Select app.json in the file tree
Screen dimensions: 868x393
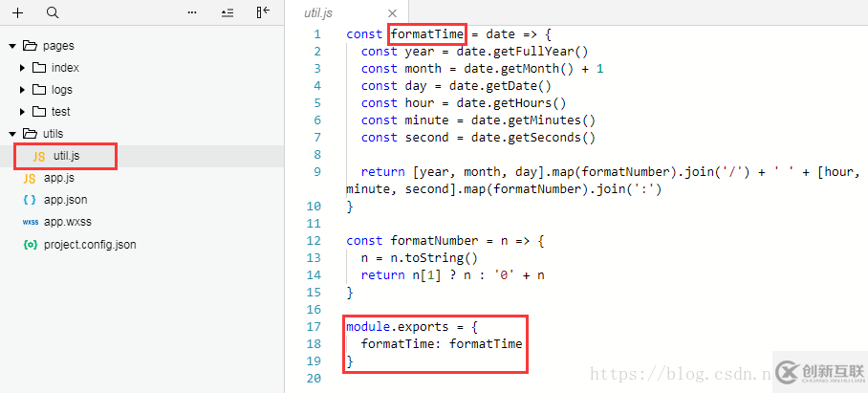tap(63, 200)
